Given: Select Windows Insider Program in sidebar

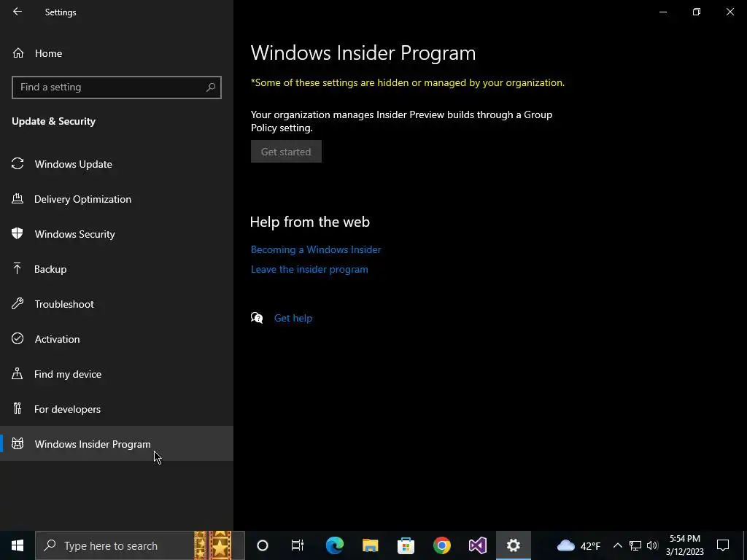Looking at the screenshot, I should [x=117, y=444].
